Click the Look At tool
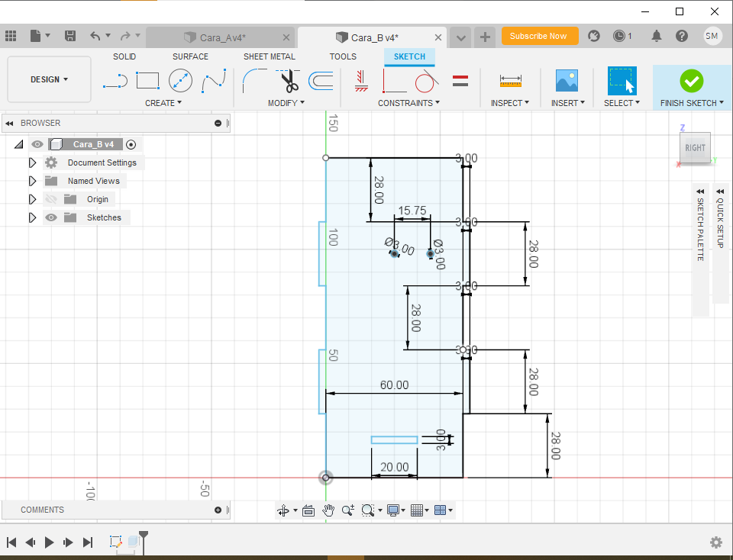The height and width of the screenshot is (560, 733). [x=308, y=510]
